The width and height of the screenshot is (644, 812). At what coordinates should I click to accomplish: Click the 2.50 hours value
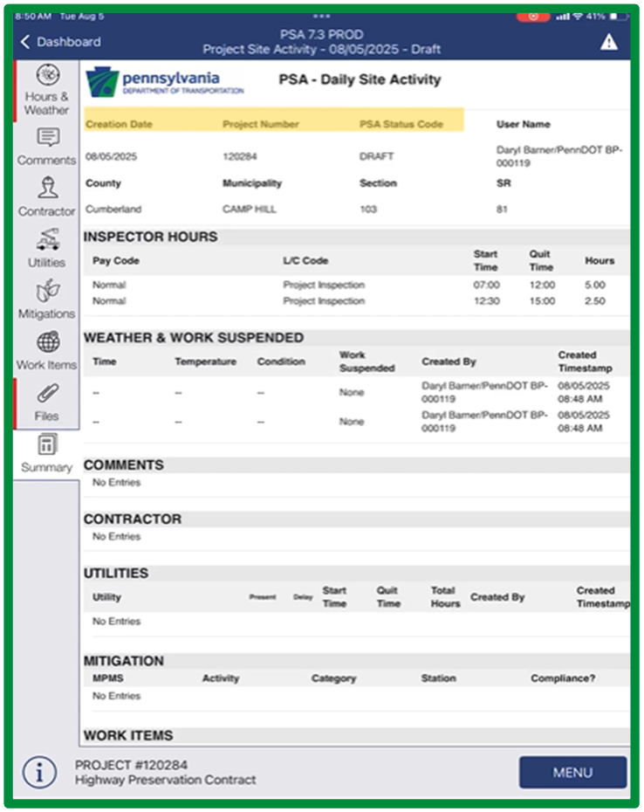click(x=595, y=301)
